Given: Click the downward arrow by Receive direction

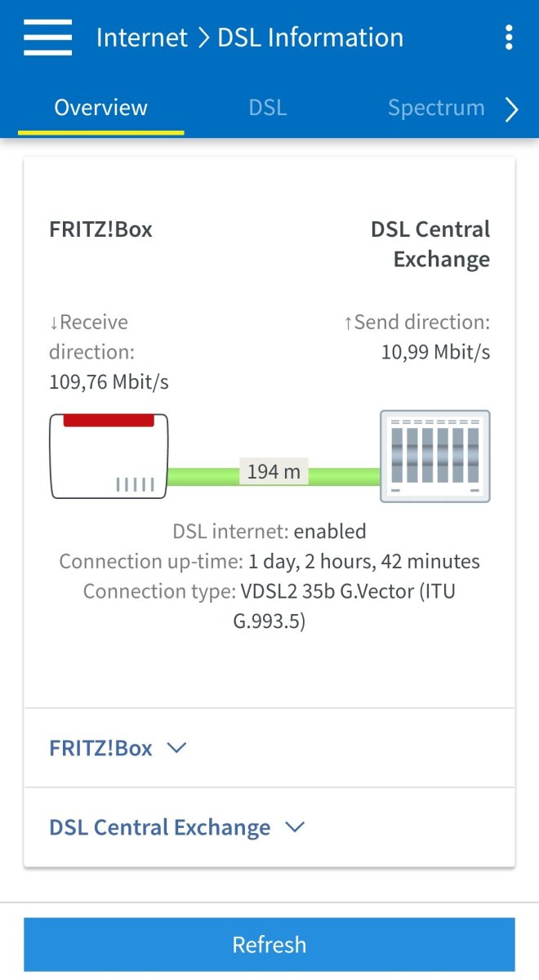Looking at the screenshot, I should [54, 323].
